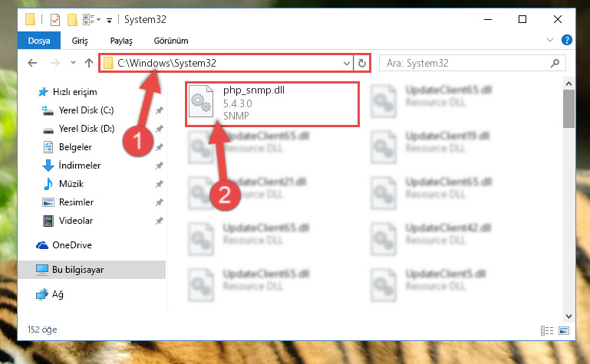Expand the address bar history dropdown
This screenshot has width=590, height=364.
pos(347,63)
